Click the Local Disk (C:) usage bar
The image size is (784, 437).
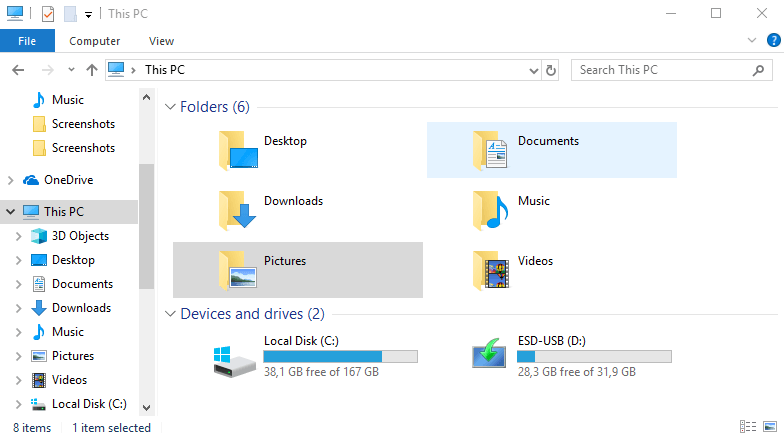pyautogui.click(x=340, y=356)
